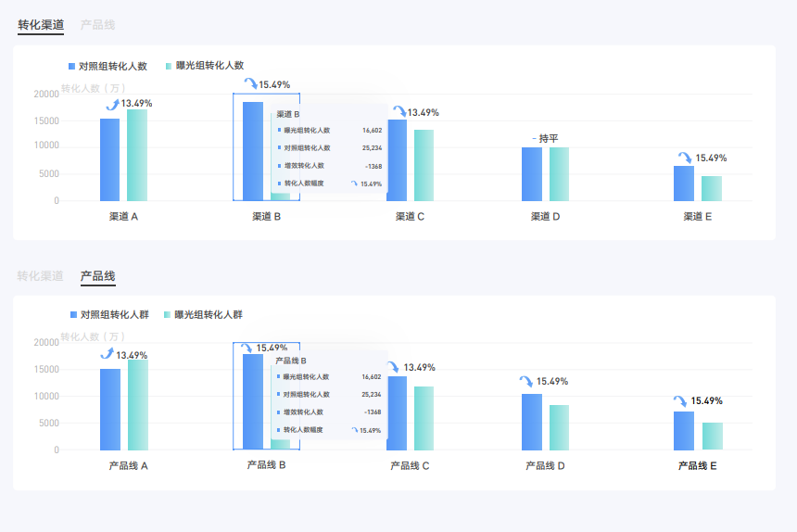The image size is (797, 532).
Task: Switch to 产品线 tab in top panel
Action: pos(97,25)
